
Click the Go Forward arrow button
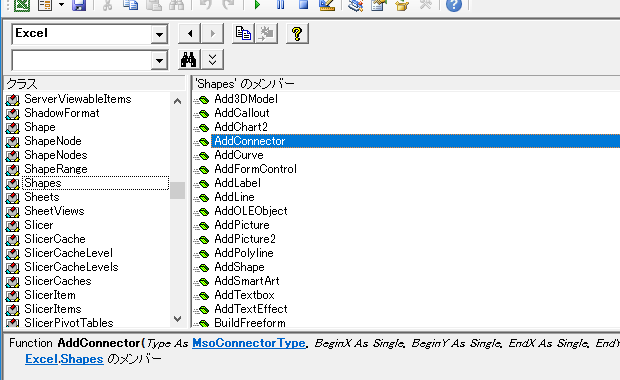[212, 34]
